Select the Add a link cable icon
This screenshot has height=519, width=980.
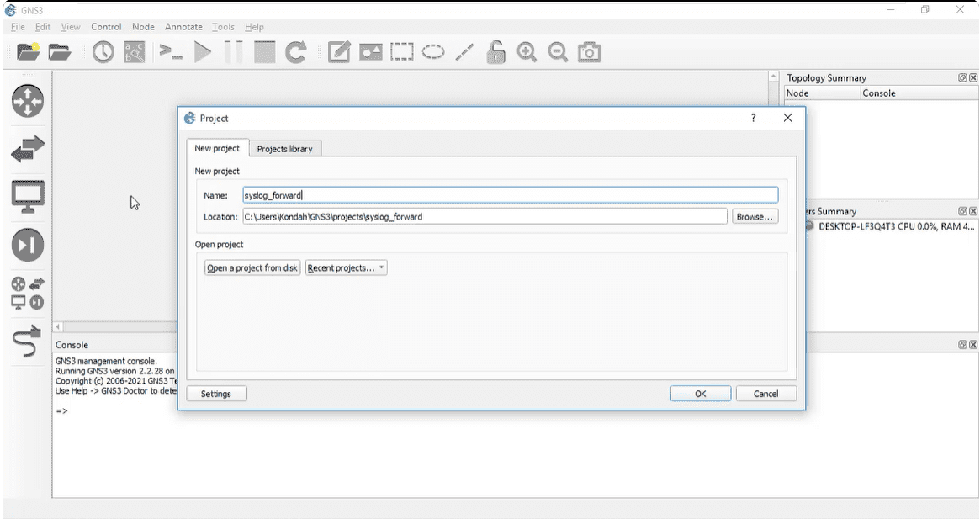[x=28, y=341]
